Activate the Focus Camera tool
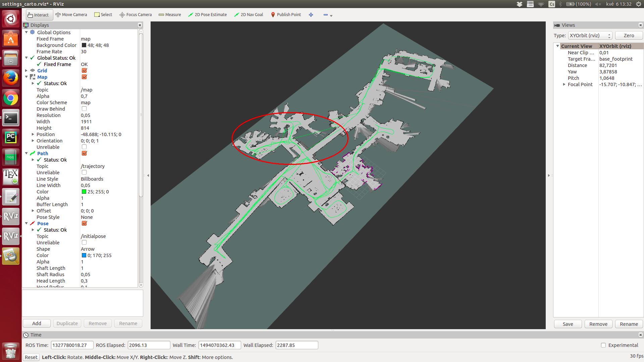Image resolution: width=644 pixels, height=362 pixels. (136, 15)
